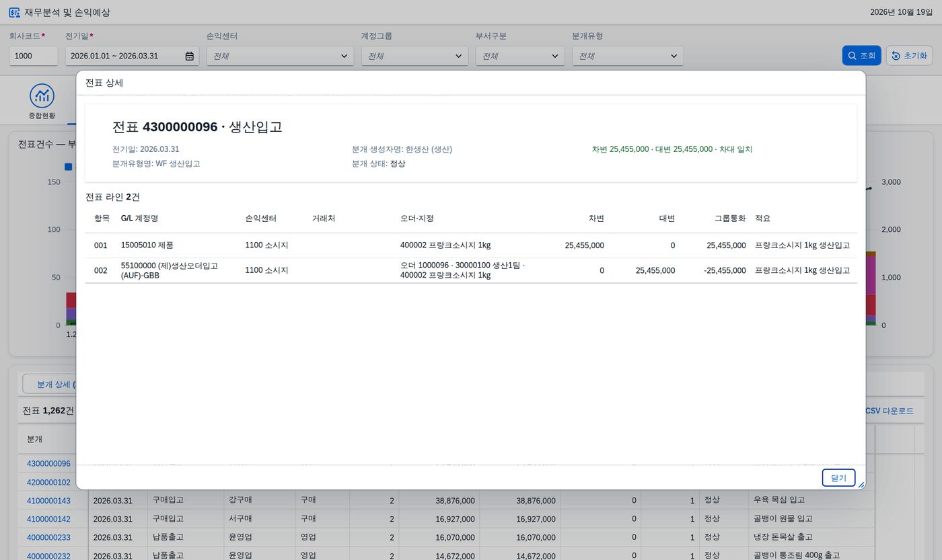Image resolution: width=942 pixels, height=560 pixels.
Task: Click the G/L 계정명 column header
Action: point(139,218)
